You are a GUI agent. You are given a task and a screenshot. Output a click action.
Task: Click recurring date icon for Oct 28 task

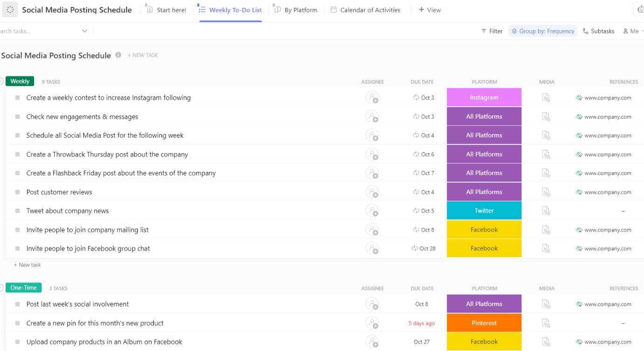click(415, 248)
